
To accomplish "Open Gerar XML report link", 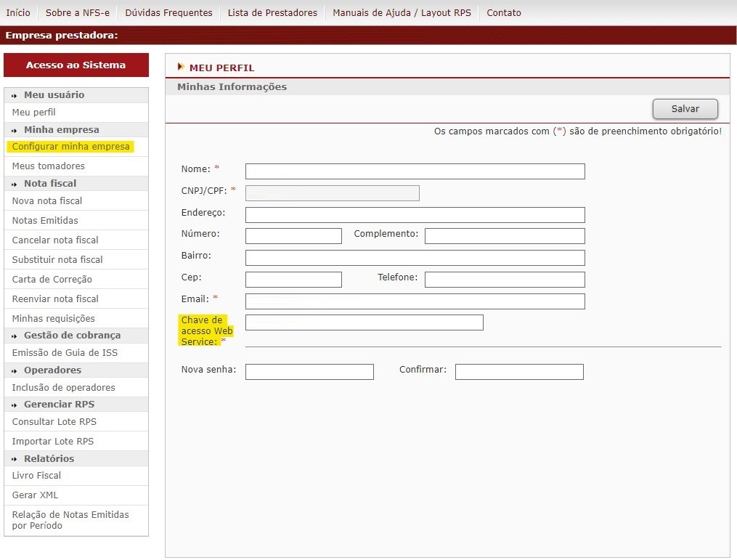I will 35,495.
